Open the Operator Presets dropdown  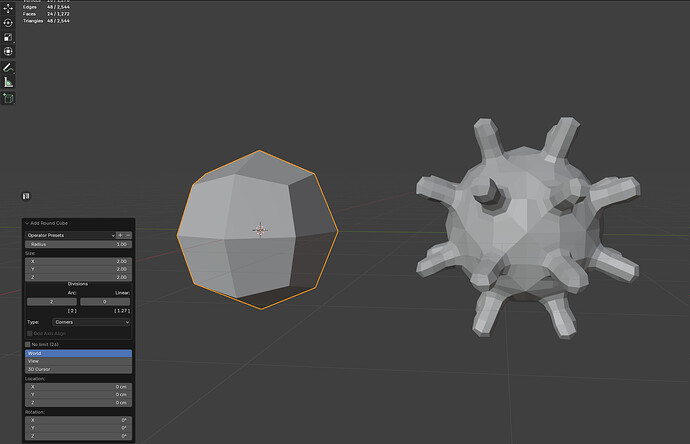[70, 235]
